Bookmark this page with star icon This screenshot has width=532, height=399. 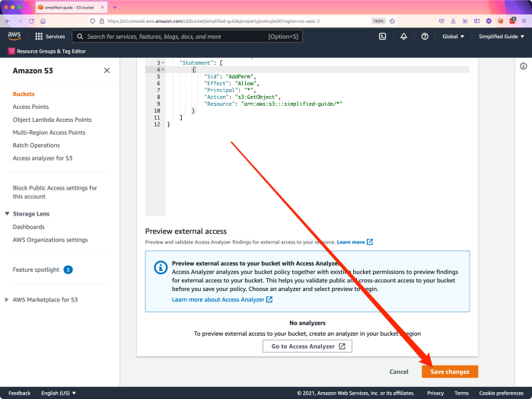[x=392, y=21]
